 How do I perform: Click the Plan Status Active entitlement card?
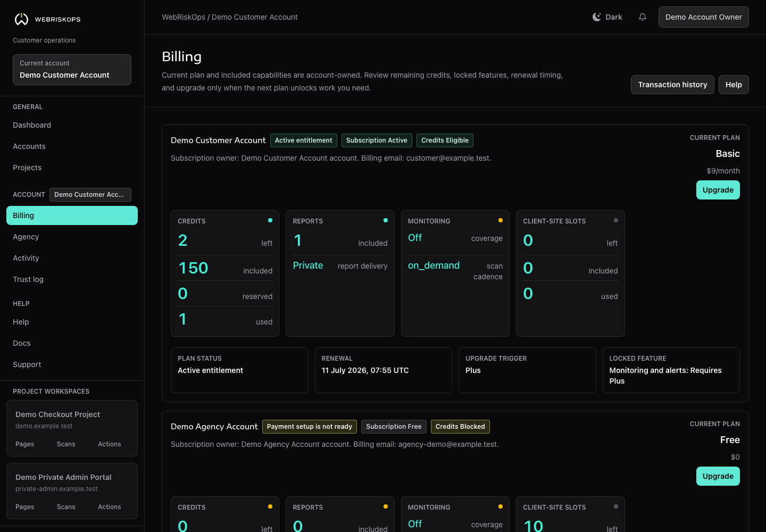[239, 370]
